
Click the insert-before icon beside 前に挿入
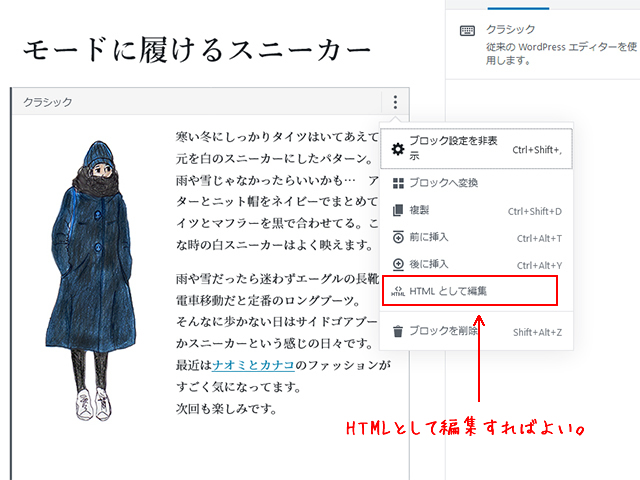pyautogui.click(x=398, y=237)
